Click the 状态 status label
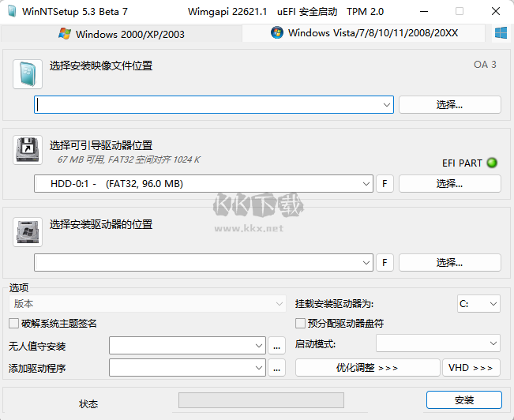This screenshot has height=420, width=514. point(88,404)
